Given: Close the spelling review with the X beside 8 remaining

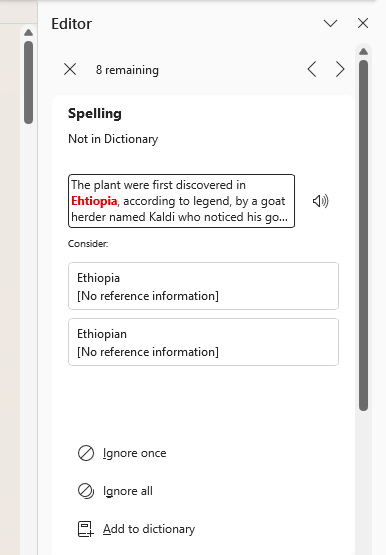Looking at the screenshot, I should [70, 69].
